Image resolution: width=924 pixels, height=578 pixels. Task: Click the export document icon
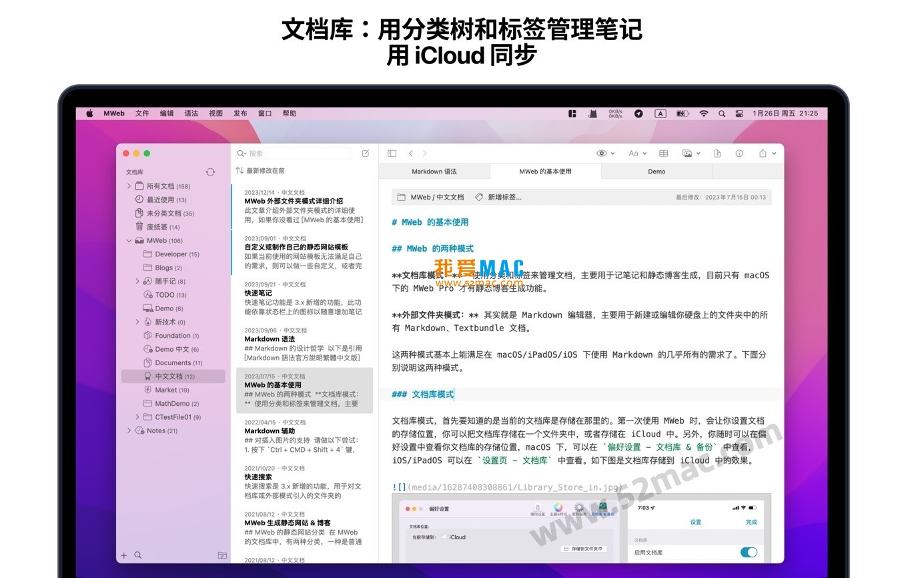point(717,153)
